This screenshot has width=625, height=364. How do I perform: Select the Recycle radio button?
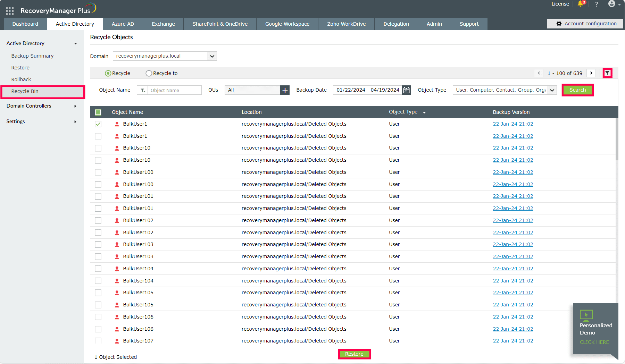(x=108, y=73)
